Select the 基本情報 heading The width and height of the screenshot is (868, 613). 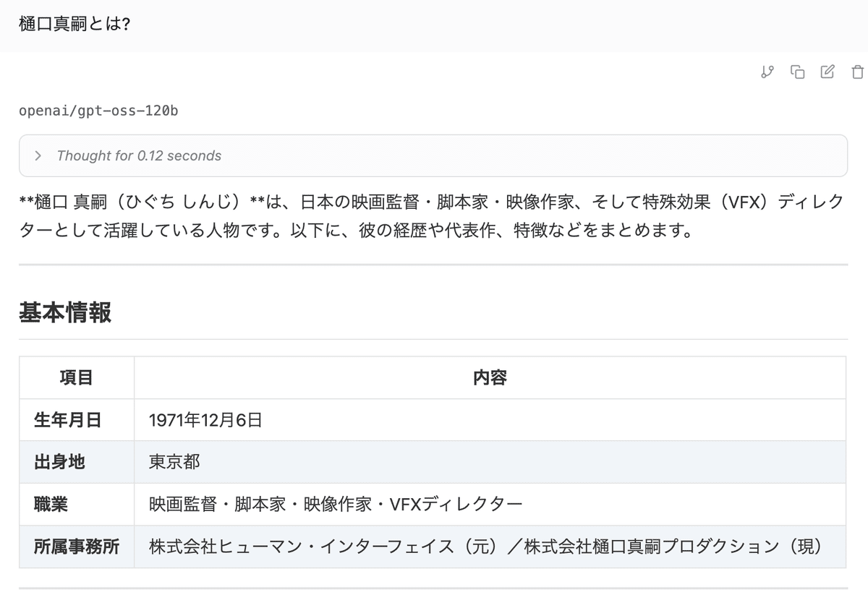tap(64, 313)
